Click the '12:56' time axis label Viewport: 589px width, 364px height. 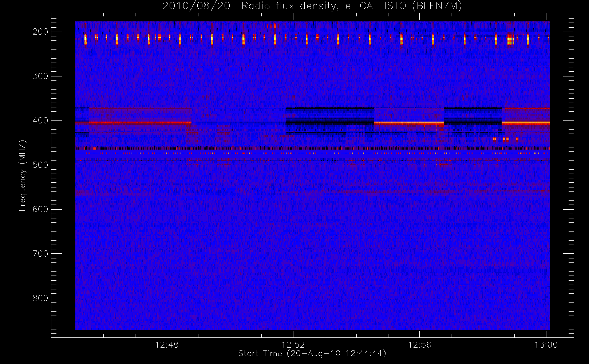(x=419, y=345)
